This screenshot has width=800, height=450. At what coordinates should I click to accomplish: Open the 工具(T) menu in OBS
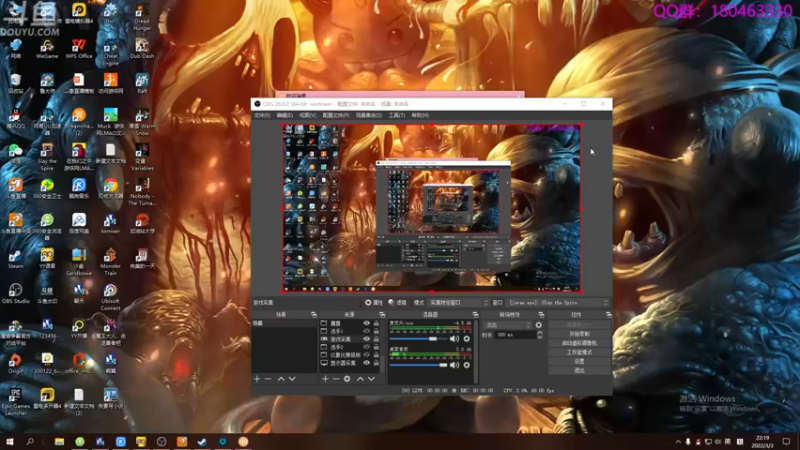(x=397, y=115)
